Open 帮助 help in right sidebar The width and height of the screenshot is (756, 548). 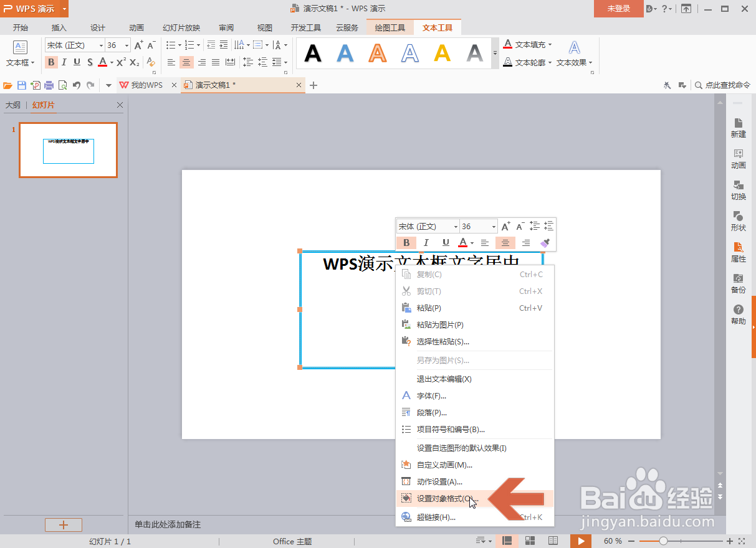(739, 314)
